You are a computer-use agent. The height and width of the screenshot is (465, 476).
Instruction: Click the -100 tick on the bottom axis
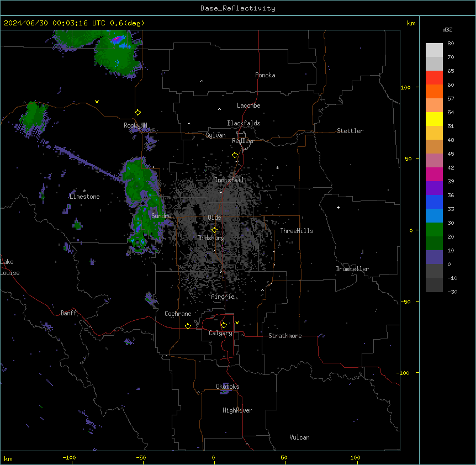[x=69, y=457]
